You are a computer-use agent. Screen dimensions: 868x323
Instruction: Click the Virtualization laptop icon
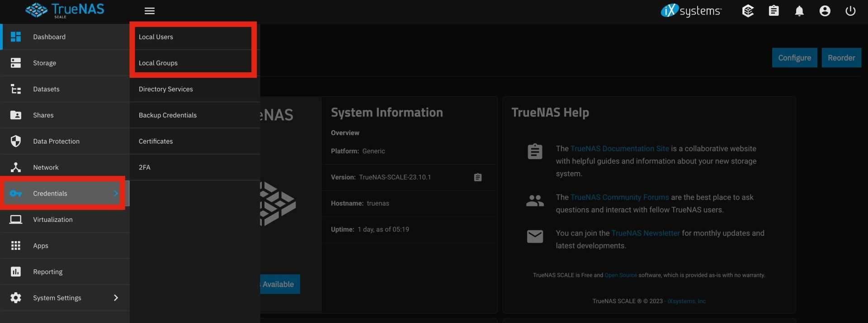pyautogui.click(x=16, y=220)
